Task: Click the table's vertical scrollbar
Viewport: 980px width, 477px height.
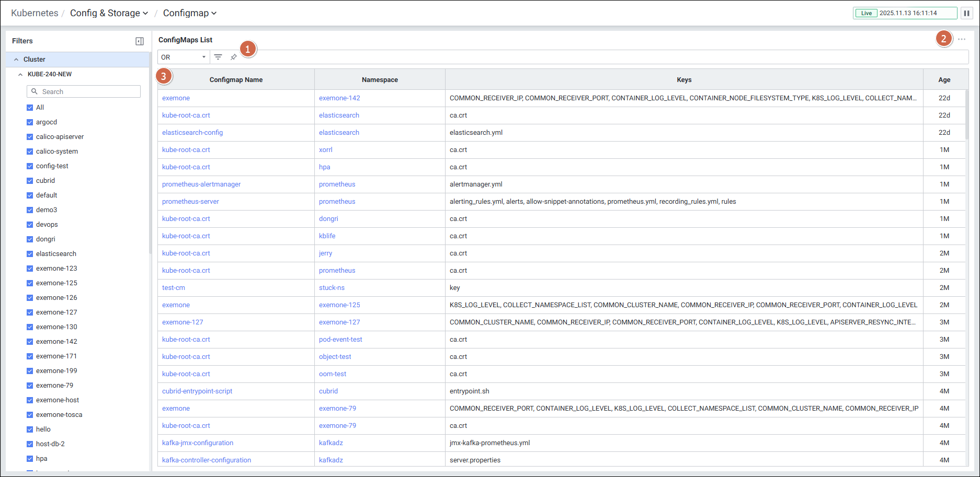Action: click(x=966, y=115)
